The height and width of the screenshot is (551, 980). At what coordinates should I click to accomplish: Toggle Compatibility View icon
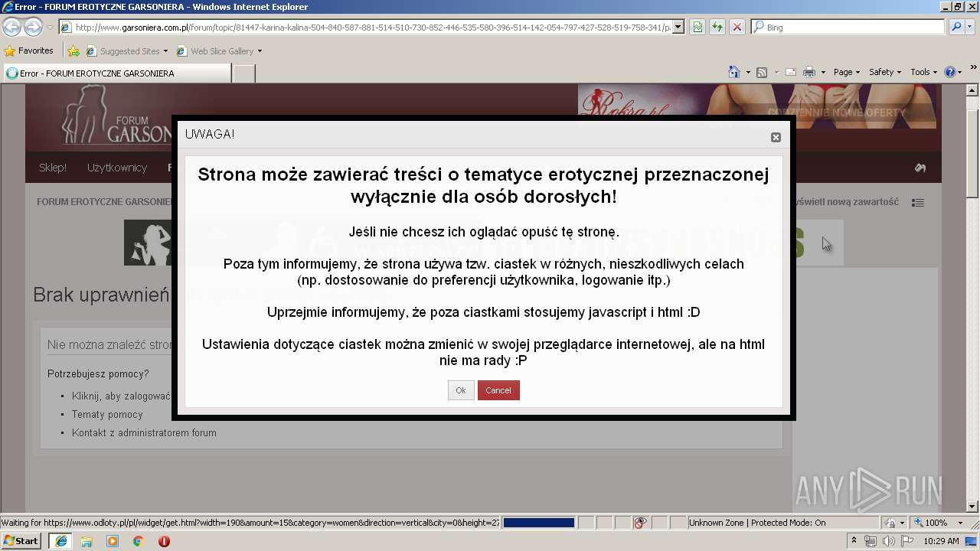697,27
